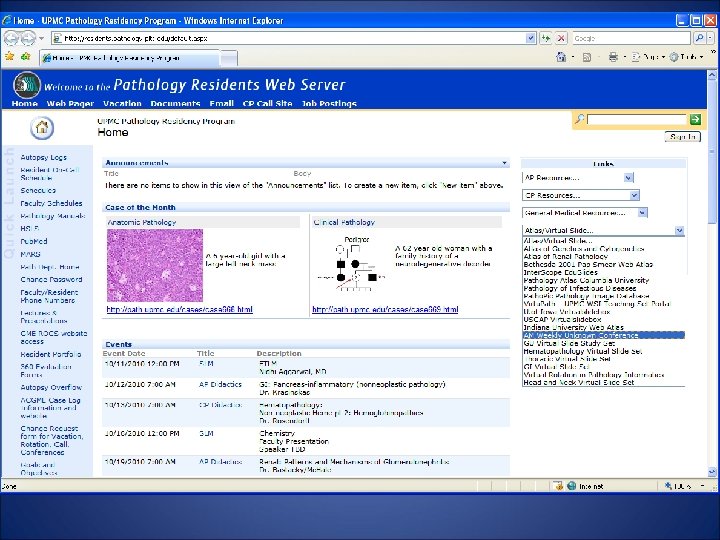This screenshot has width=720, height=540.
Task: Click the browser Home toolbar icon
Action: [561, 57]
